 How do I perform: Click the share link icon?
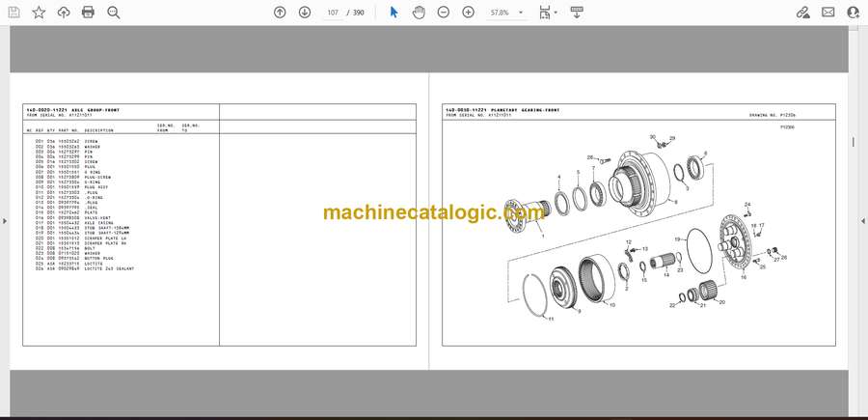click(x=803, y=13)
